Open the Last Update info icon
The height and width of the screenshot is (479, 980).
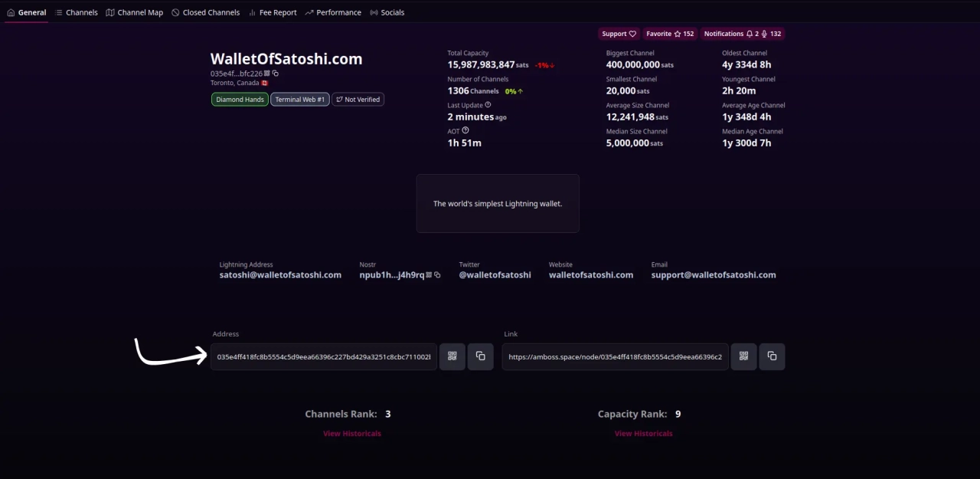click(x=488, y=104)
